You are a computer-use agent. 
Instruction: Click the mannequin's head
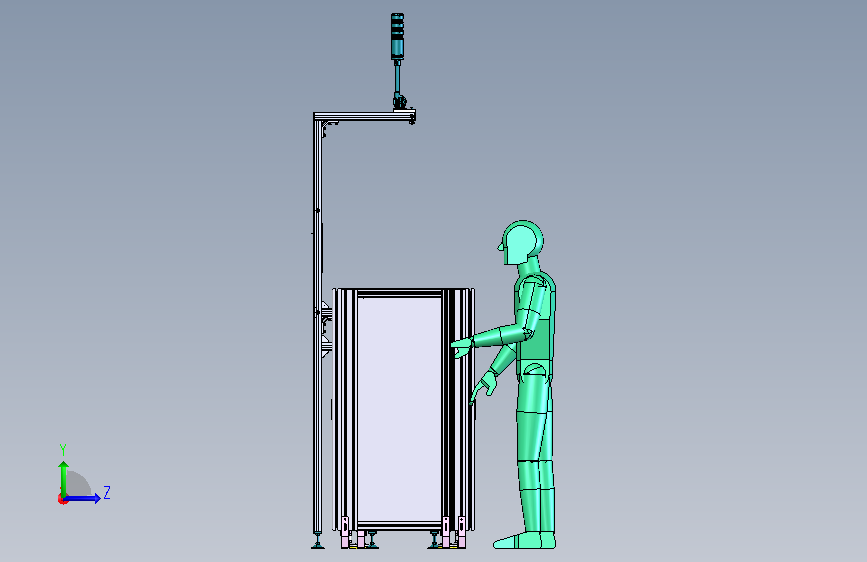click(522, 243)
